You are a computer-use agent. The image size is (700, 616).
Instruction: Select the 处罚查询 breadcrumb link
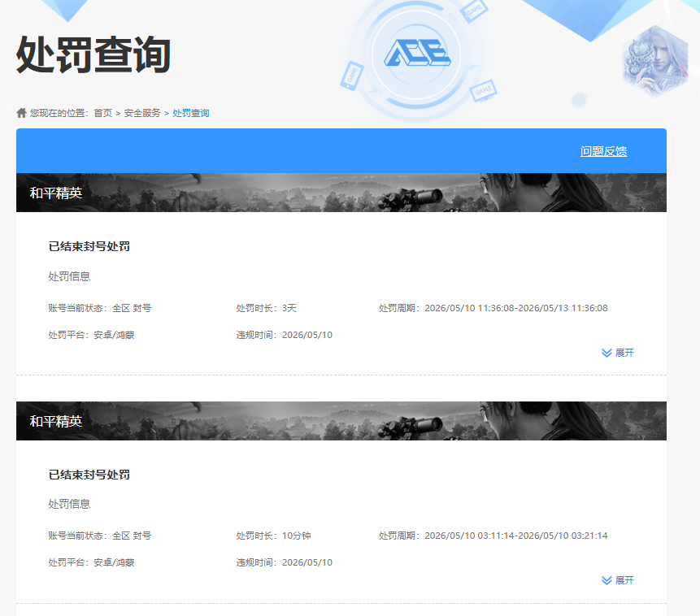[x=190, y=113]
